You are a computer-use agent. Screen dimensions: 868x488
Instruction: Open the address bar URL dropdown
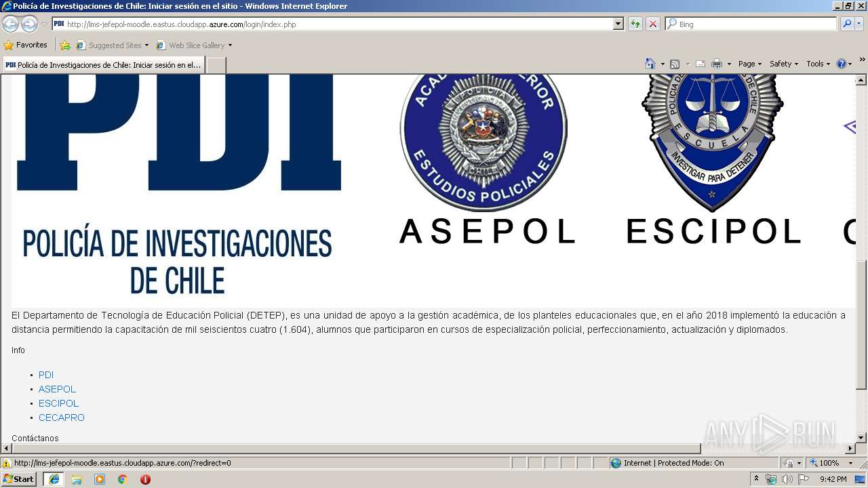[618, 24]
